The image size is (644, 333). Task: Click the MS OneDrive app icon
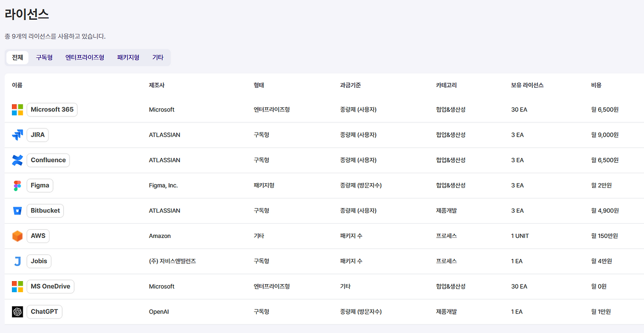click(17, 286)
